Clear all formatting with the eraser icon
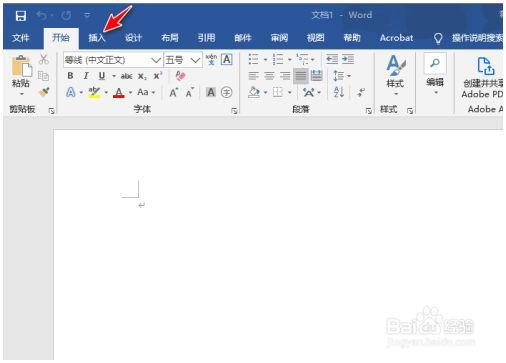Viewport: 506px width, 363px height. click(x=180, y=76)
